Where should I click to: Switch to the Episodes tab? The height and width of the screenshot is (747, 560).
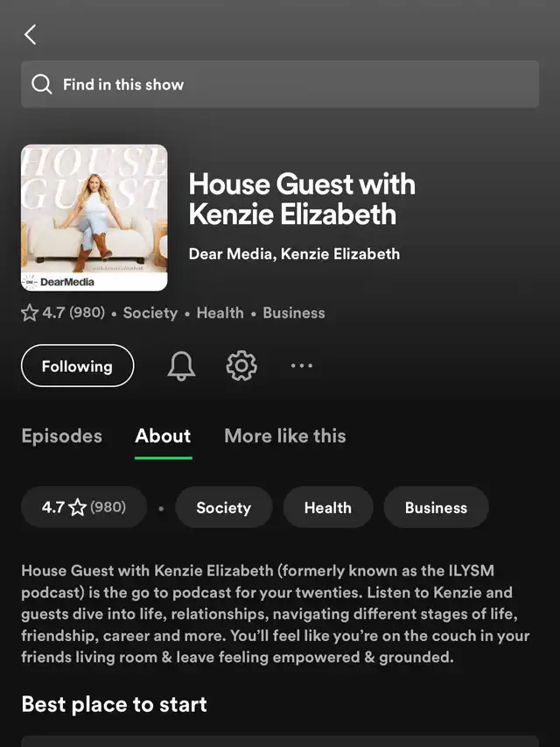(x=62, y=436)
